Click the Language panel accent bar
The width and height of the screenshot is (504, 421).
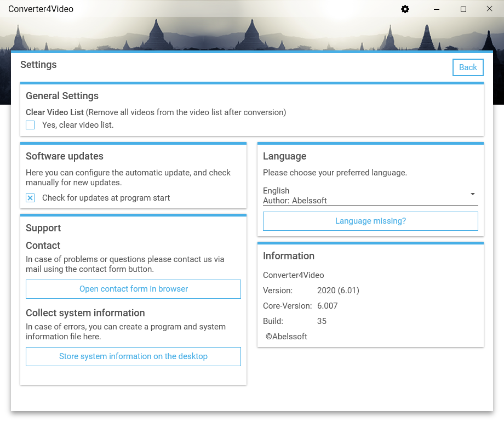coord(370,143)
